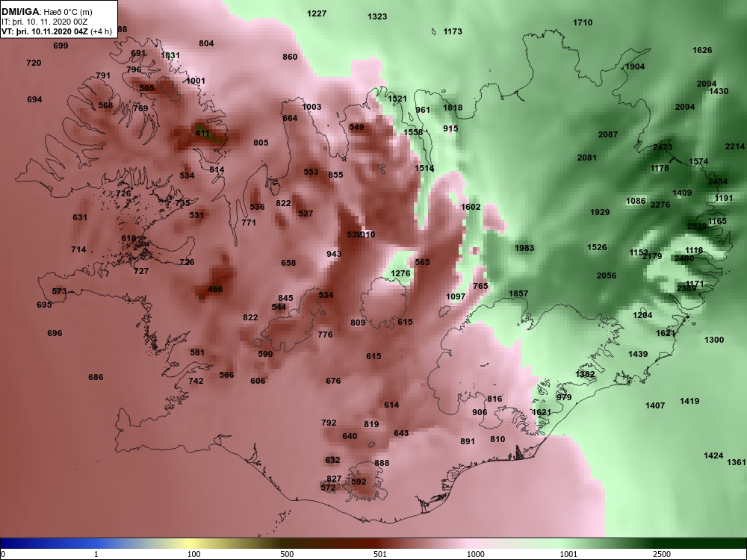This screenshot has height=560, width=747.
Task: Click the map value 1173
Action: pyautogui.click(x=453, y=31)
